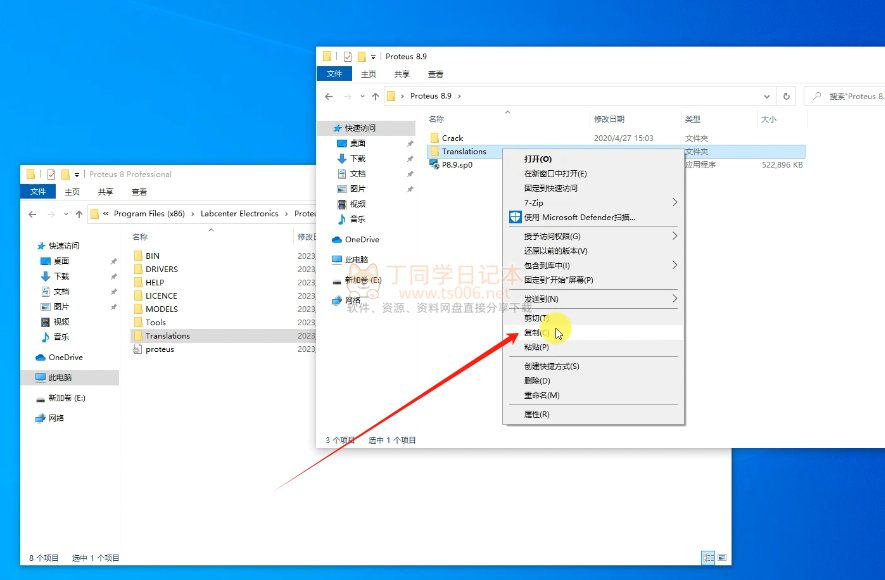This screenshot has width=885, height=580.
Task: Sort by 类型 column header
Action: (x=693, y=119)
